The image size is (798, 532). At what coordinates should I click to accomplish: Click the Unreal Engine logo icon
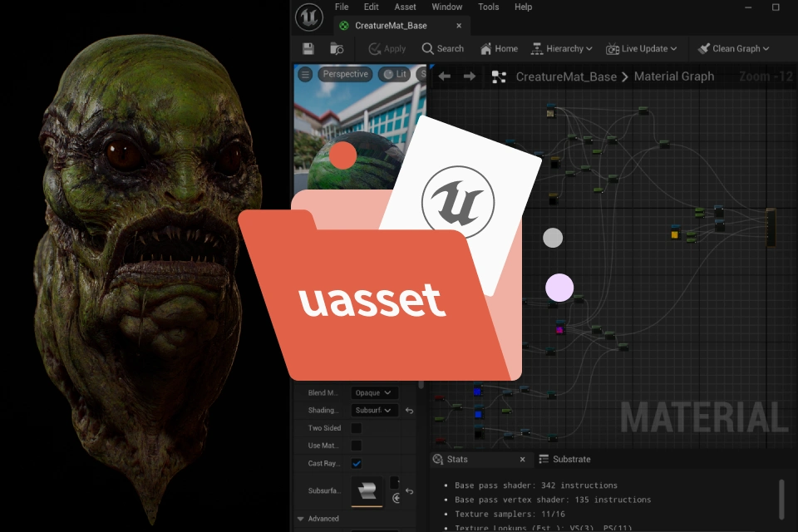pos(309,17)
